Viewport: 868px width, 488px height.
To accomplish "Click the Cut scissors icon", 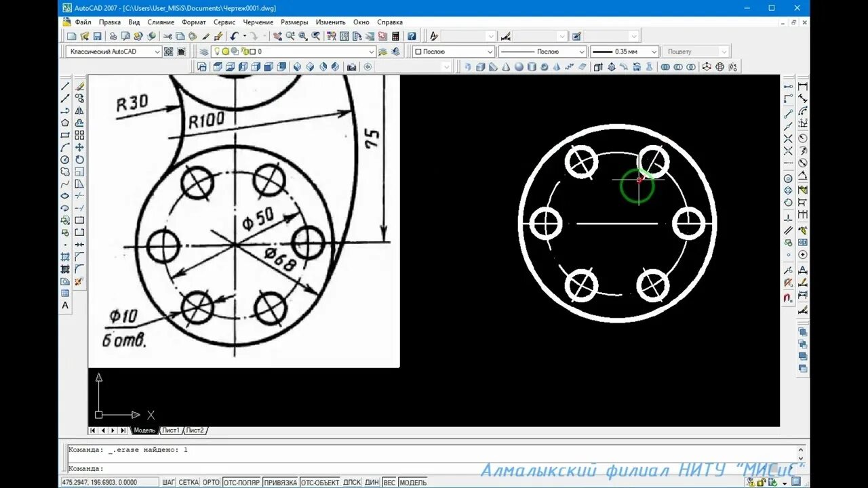I will [167, 36].
